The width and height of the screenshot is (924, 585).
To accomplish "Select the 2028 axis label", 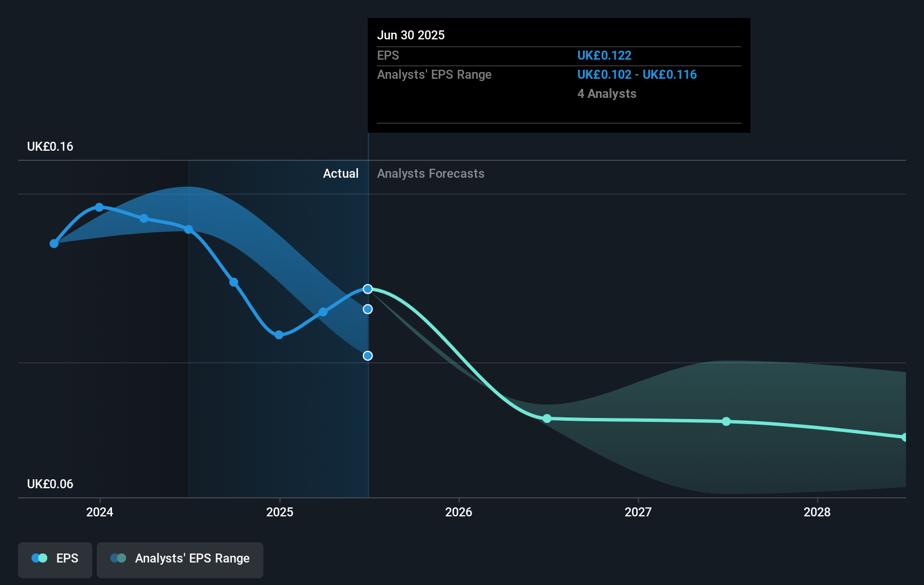I will [x=818, y=512].
